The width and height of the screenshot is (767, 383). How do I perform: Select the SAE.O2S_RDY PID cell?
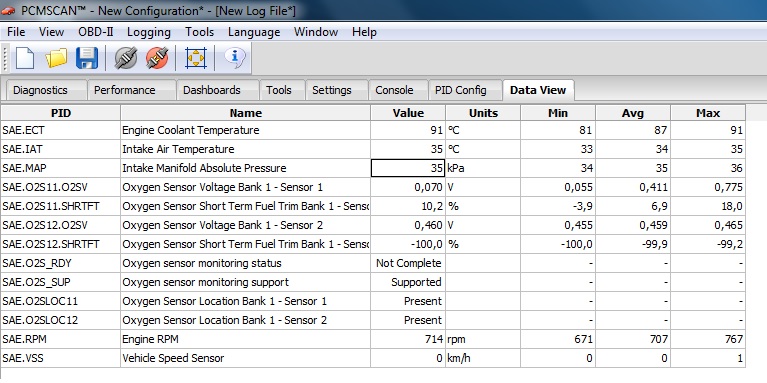61,263
